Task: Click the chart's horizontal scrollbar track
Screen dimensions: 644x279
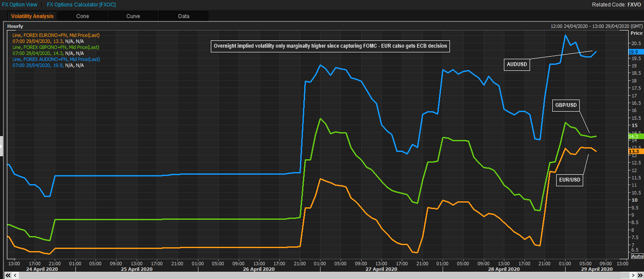Action: point(321,275)
